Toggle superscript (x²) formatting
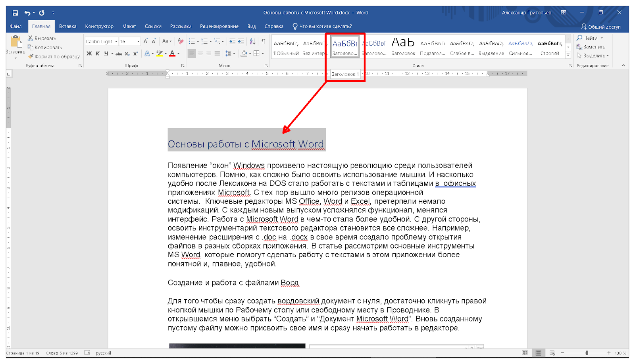 pyautogui.click(x=136, y=54)
